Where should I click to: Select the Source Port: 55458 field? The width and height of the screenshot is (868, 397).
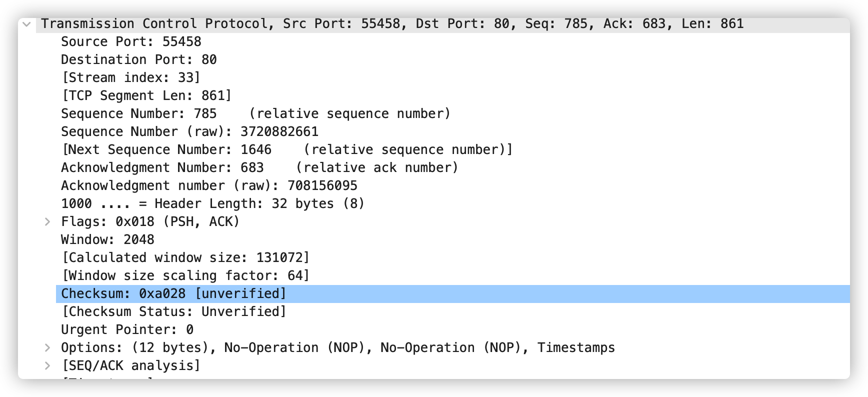click(x=131, y=42)
